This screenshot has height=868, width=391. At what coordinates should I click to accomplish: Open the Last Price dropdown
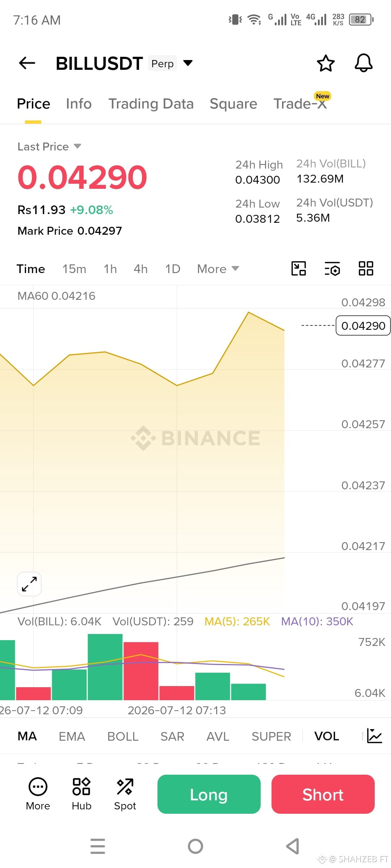[49, 146]
